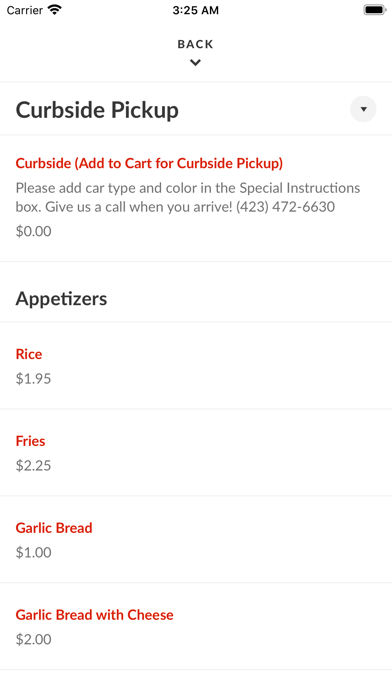Tap the $1.00 Garlic Bread price

(x=33, y=553)
